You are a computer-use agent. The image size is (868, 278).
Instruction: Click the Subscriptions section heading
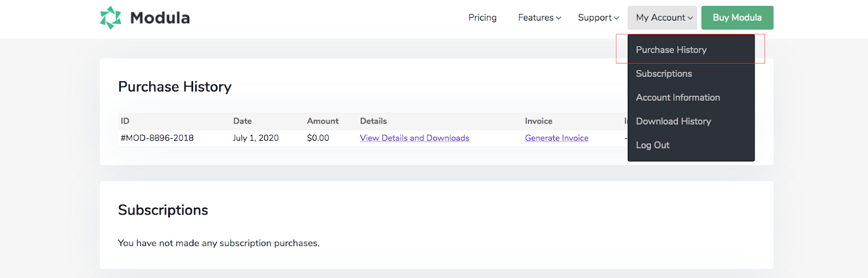[163, 210]
